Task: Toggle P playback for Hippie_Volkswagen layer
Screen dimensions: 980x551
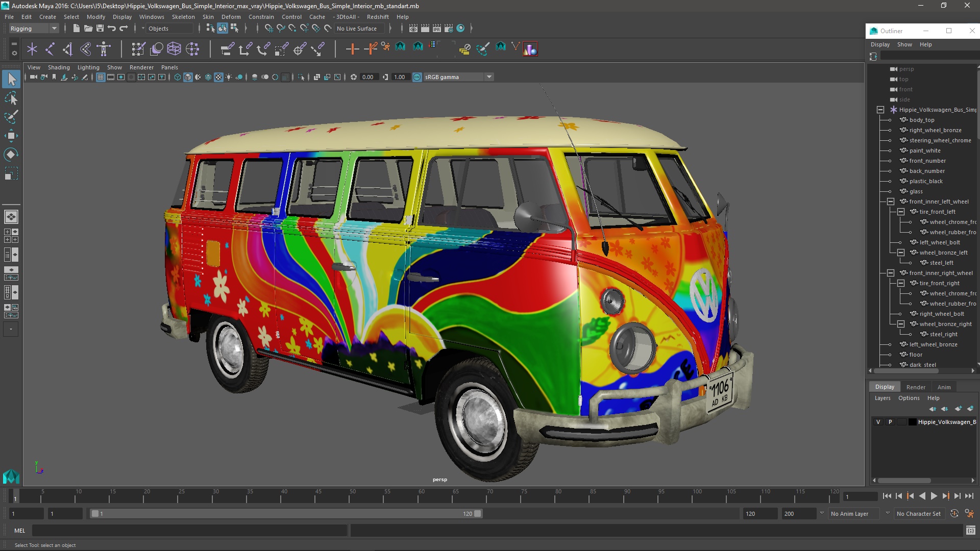Action: point(890,422)
